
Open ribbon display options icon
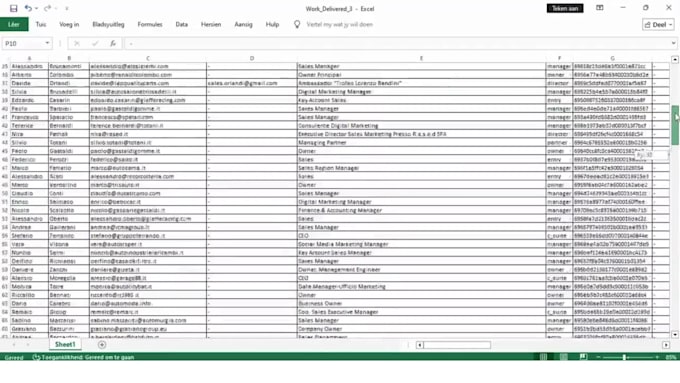click(600, 8)
